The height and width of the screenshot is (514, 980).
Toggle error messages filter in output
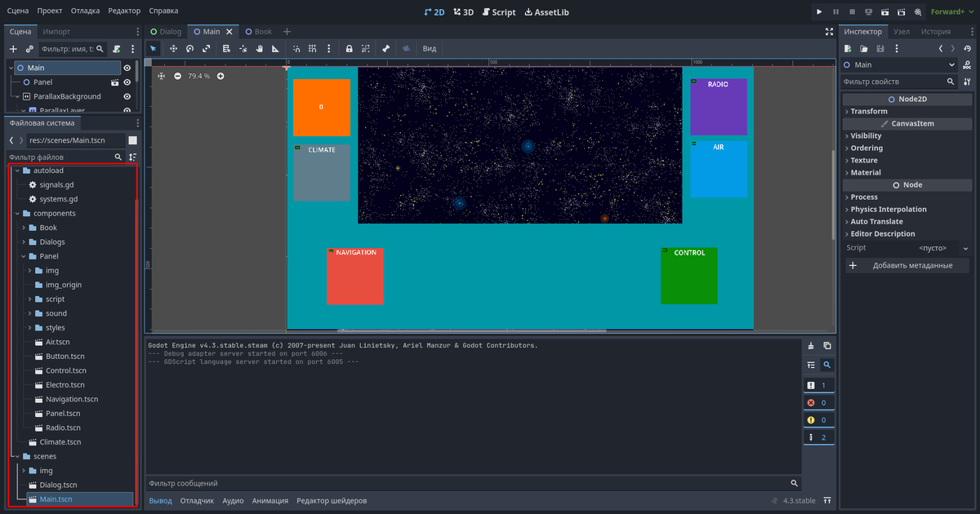(x=818, y=402)
